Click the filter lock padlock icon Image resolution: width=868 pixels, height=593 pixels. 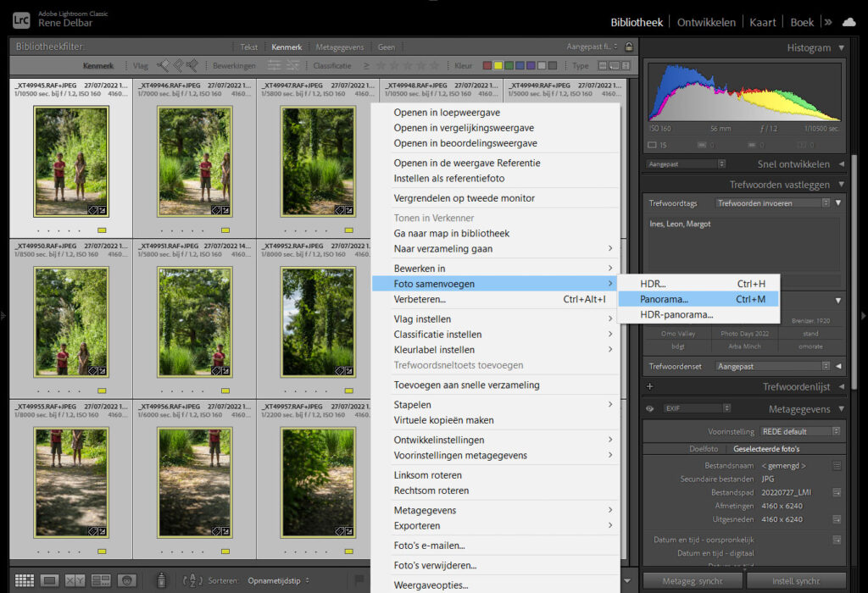point(629,47)
